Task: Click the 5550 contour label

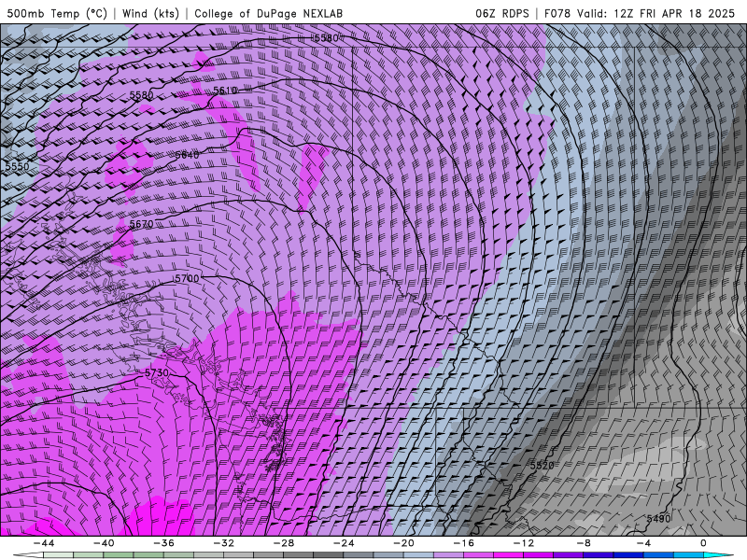Action: tap(17, 166)
